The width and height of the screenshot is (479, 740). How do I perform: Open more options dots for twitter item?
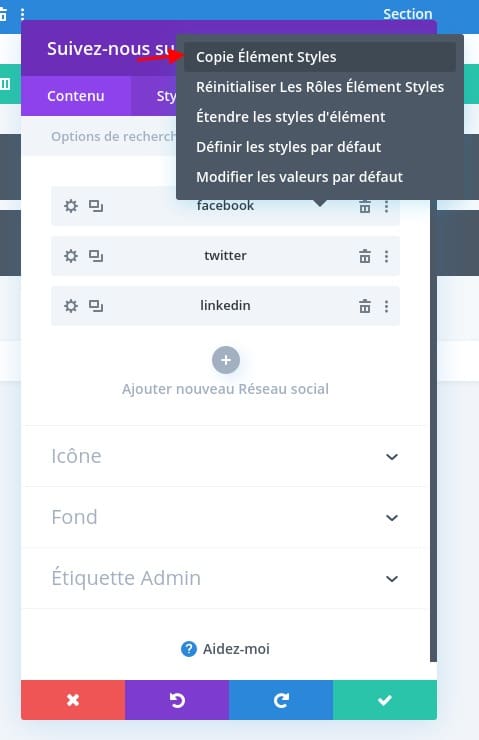pos(387,256)
